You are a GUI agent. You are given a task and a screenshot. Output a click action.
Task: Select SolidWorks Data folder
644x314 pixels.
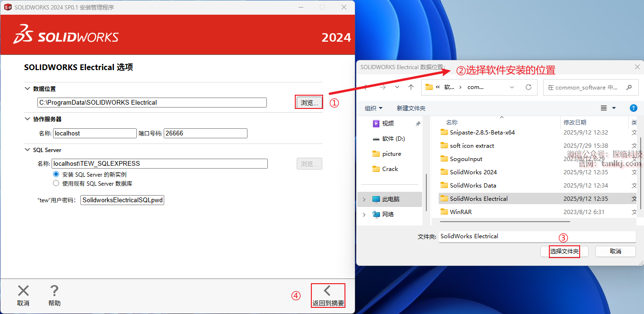click(473, 185)
